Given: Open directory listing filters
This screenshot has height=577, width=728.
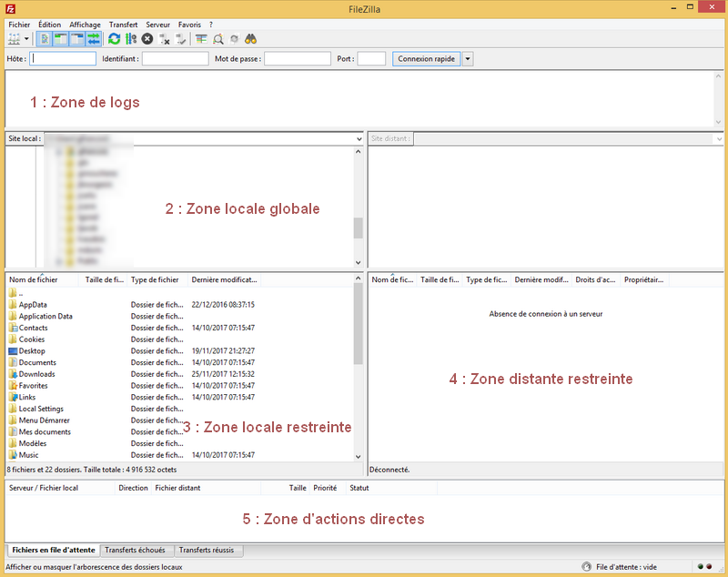Looking at the screenshot, I should pyautogui.click(x=201, y=38).
